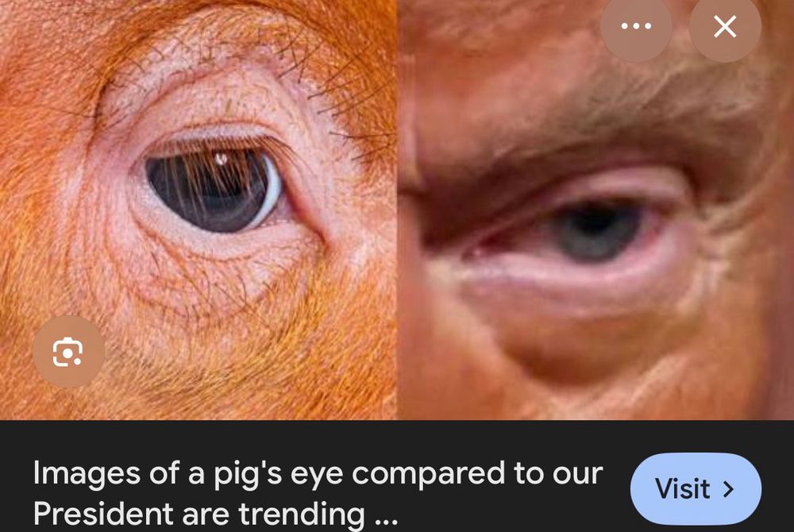
Task: Open the three-dot more options menu
Action: (636, 26)
